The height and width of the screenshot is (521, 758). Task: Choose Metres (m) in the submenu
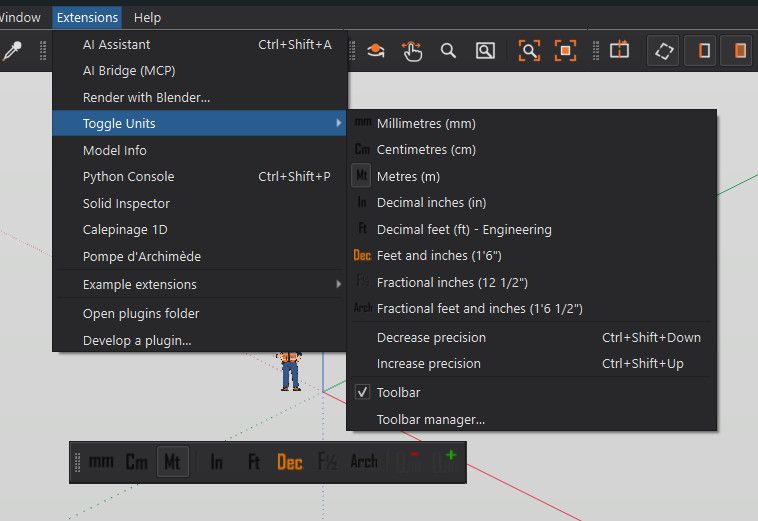(531, 176)
